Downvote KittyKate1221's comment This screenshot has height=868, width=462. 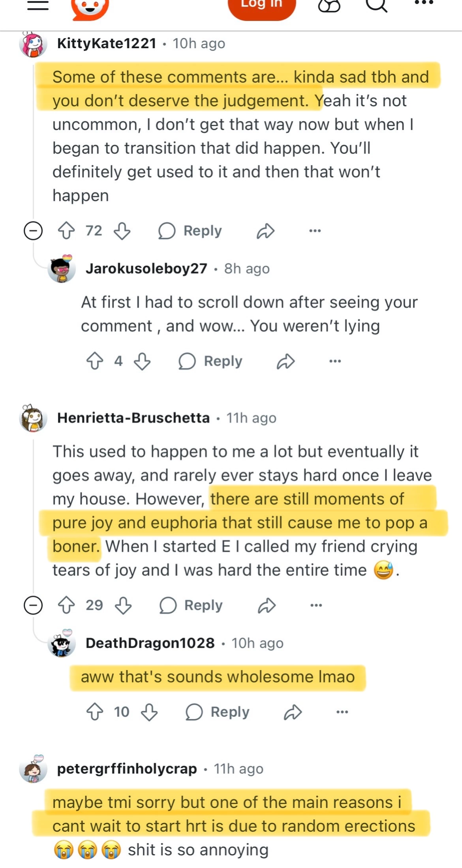[122, 231]
